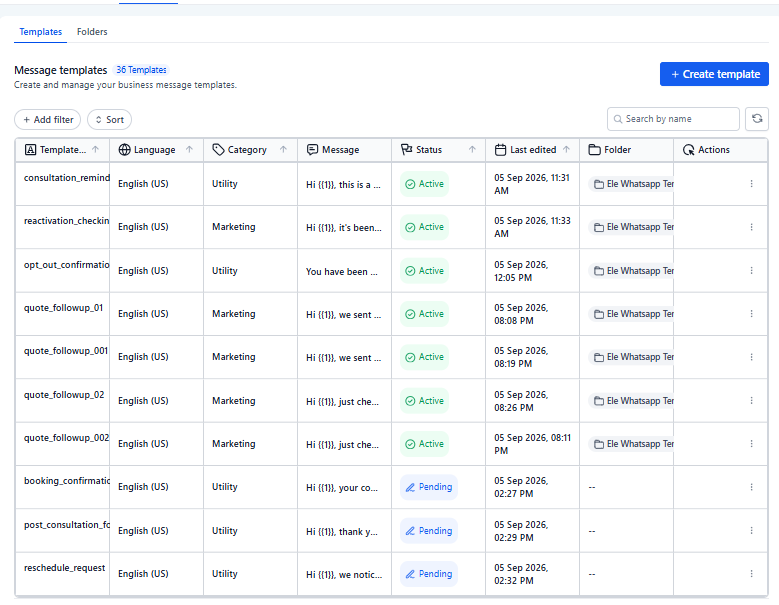Viewport: 779px width, 605px height.
Task: Sort ascending by Template name arrow
Action: click(x=95, y=150)
